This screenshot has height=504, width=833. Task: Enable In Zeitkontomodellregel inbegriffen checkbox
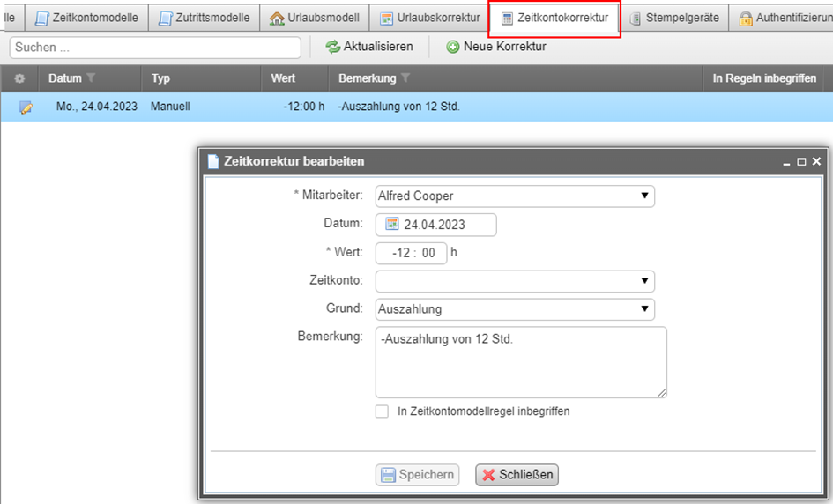click(382, 411)
